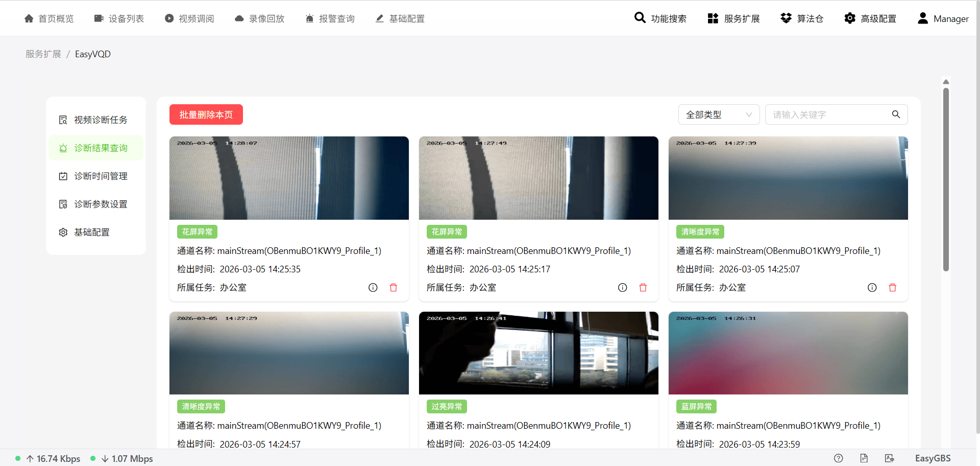The height and width of the screenshot is (466, 980).
Task: Open thumbnail with timestamp 14:27:29
Action: (289, 353)
